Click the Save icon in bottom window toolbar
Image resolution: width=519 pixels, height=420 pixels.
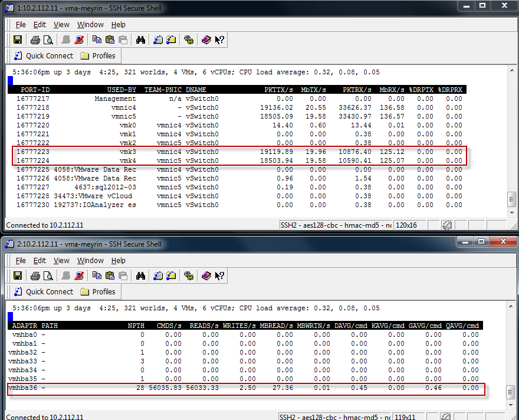pyautogui.click(x=18, y=275)
